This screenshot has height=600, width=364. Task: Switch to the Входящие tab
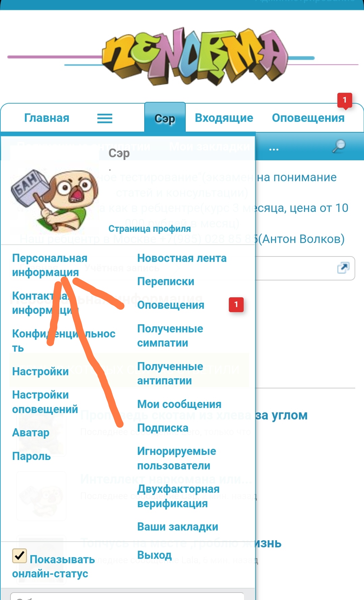click(224, 118)
